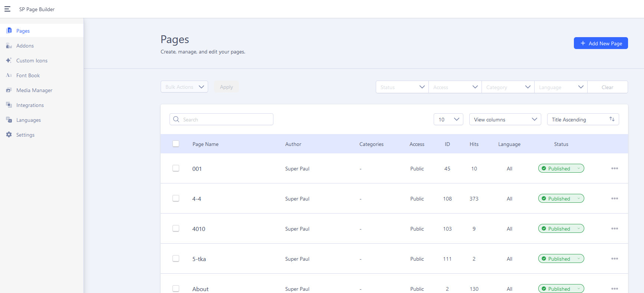The image size is (644, 293).
Task: Open the Addons sidebar icon
Action: coord(9,46)
